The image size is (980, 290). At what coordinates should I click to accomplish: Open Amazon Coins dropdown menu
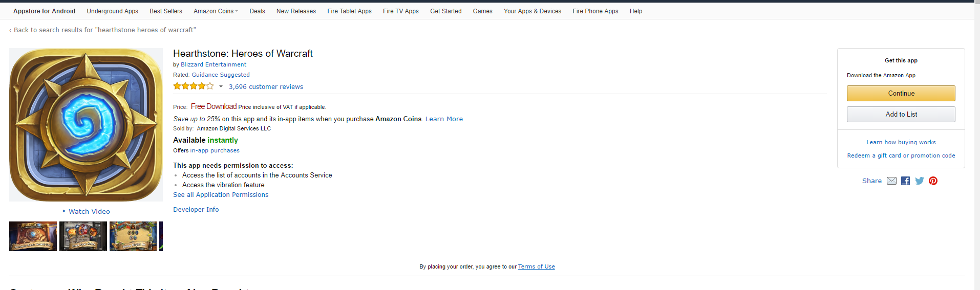[x=216, y=11]
